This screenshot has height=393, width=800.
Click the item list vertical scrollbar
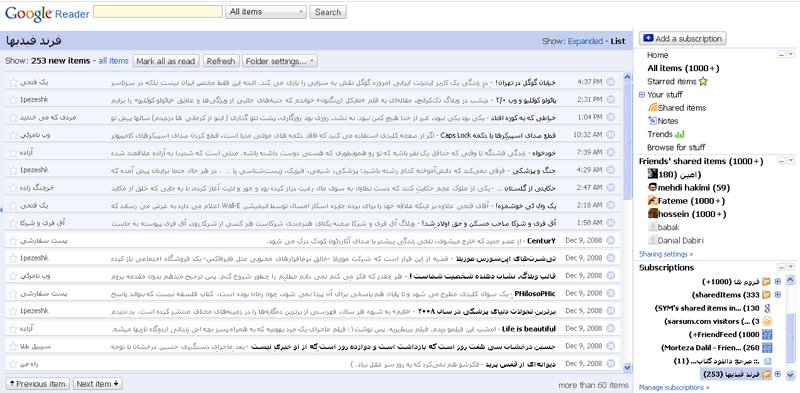pos(628,223)
